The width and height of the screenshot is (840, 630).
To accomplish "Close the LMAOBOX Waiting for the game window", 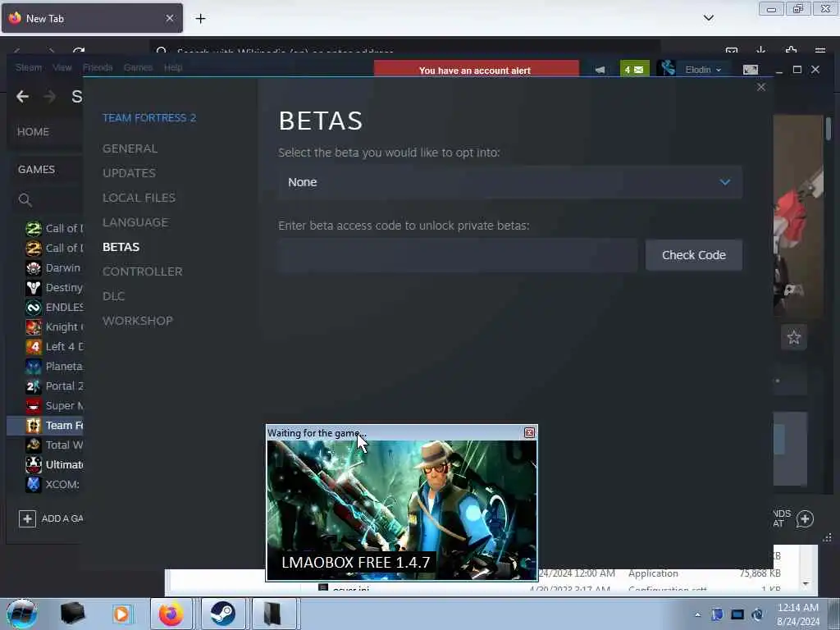I will click(529, 432).
